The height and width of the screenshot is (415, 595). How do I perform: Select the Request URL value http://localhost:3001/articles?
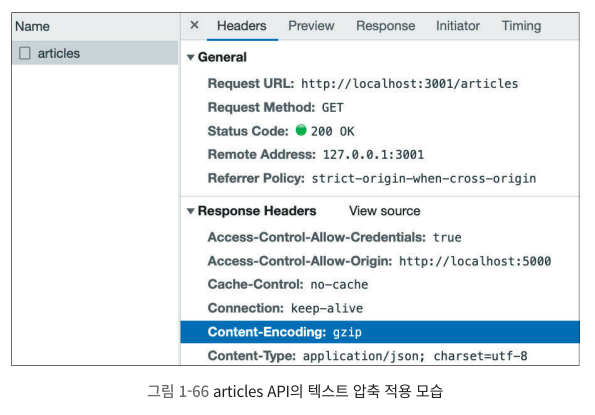[409, 83]
